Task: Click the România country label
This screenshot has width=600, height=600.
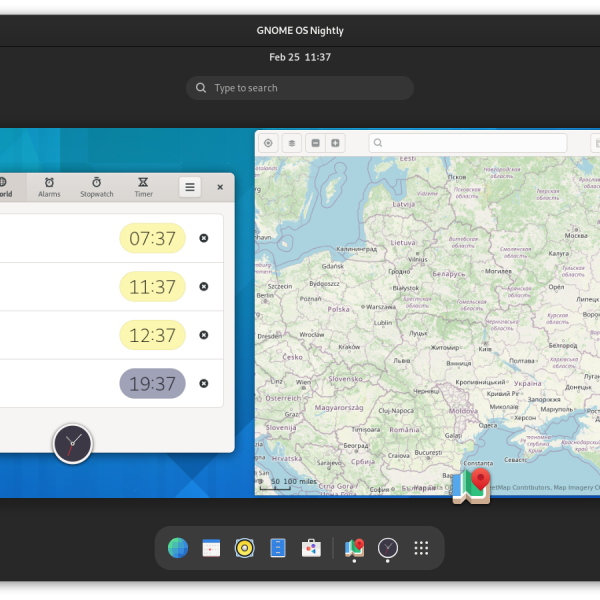Action: [x=404, y=430]
